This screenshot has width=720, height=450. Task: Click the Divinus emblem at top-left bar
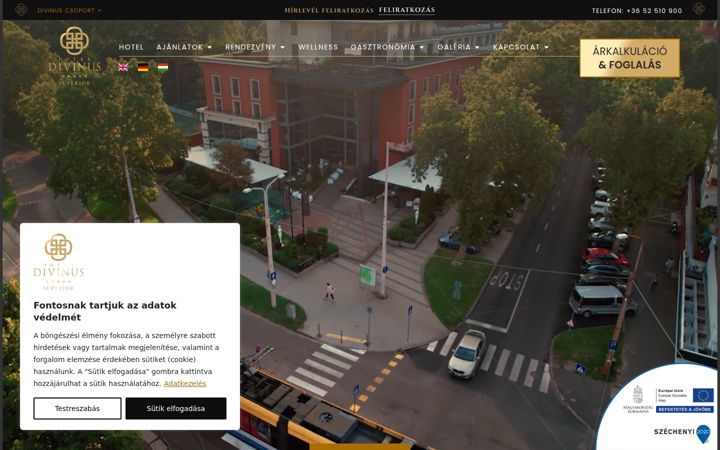pyautogui.click(x=21, y=10)
